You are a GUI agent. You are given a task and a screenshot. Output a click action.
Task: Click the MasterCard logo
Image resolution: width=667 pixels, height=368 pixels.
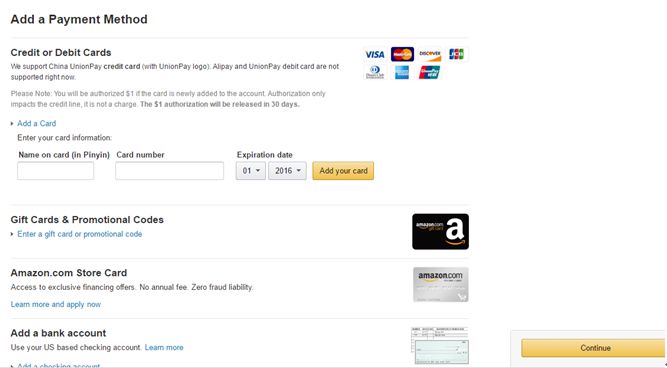(x=402, y=54)
